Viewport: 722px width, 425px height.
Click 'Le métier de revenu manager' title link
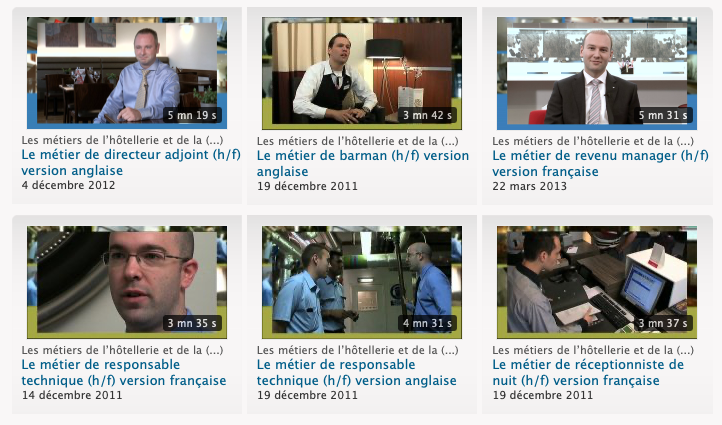[600, 163]
